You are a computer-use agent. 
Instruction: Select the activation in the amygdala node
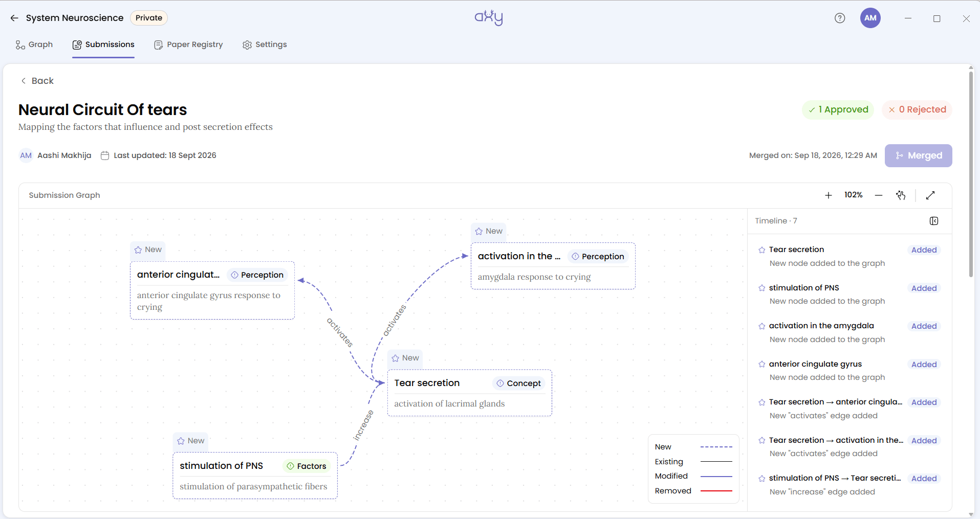click(x=553, y=266)
